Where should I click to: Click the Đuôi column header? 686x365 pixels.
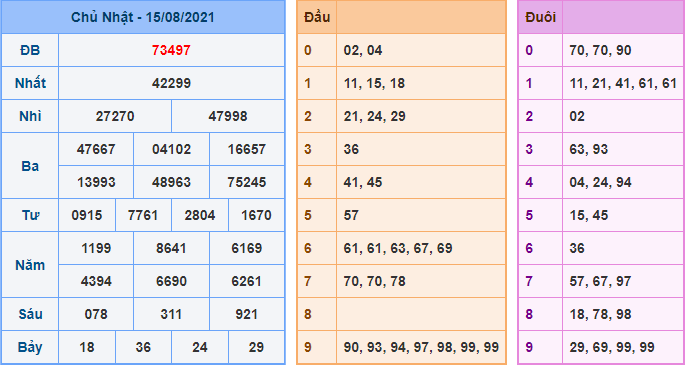540,18
